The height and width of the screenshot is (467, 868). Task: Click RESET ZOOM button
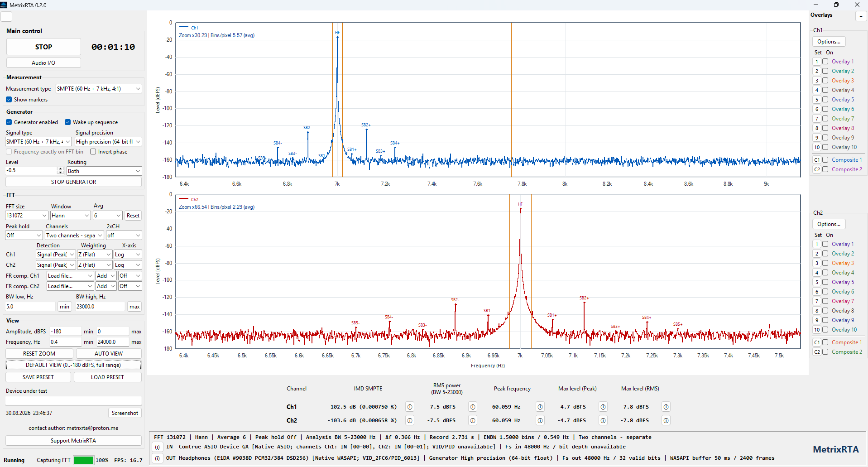pyautogui.click(x=39, y=354)
